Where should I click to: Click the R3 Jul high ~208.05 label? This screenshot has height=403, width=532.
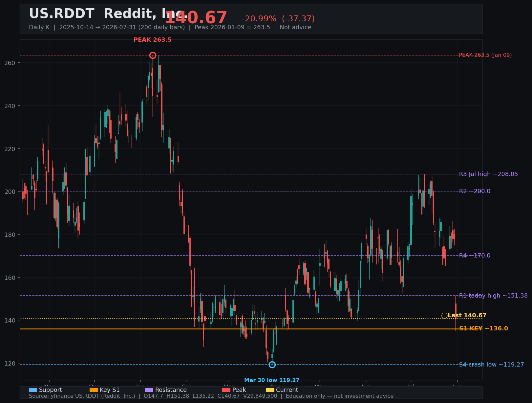coord(488,174)
